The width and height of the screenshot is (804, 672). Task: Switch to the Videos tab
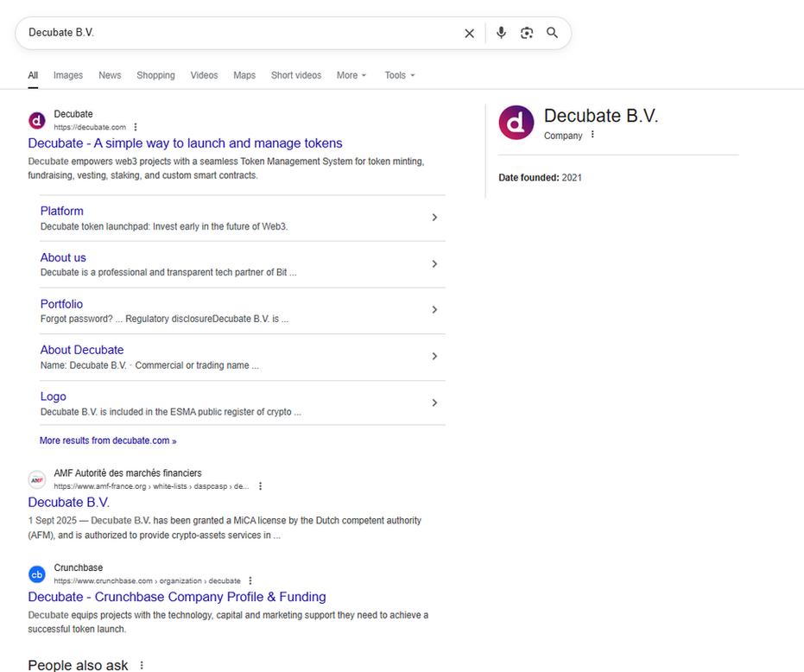204,75
